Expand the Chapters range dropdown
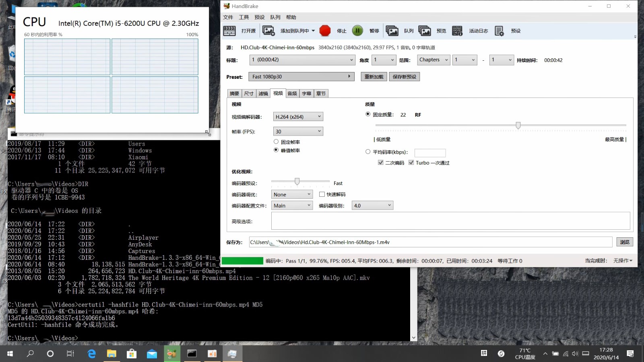The height and width of the screenshot is (362, 644). pos(433,60)
